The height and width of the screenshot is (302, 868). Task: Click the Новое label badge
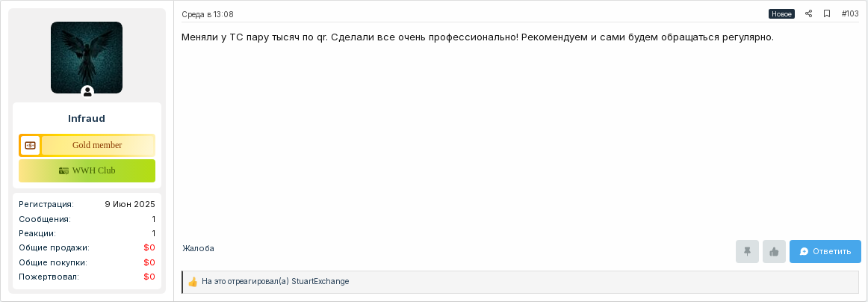(x=781, y=14)
